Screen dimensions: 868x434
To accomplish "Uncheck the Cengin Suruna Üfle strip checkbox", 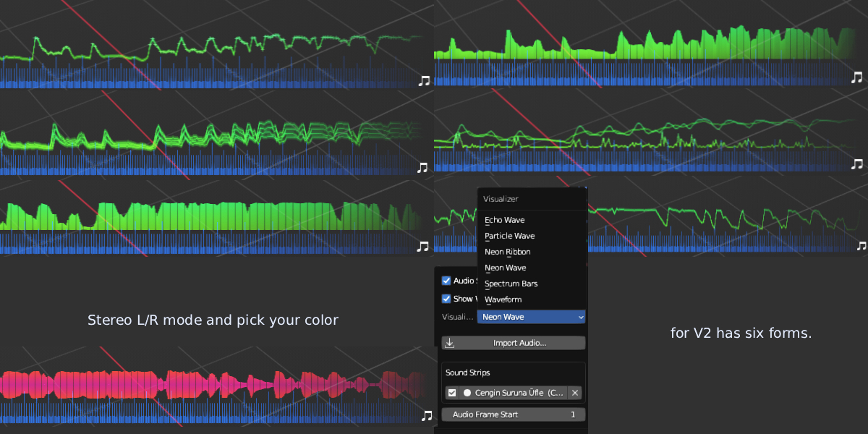I will pos(452,393).
